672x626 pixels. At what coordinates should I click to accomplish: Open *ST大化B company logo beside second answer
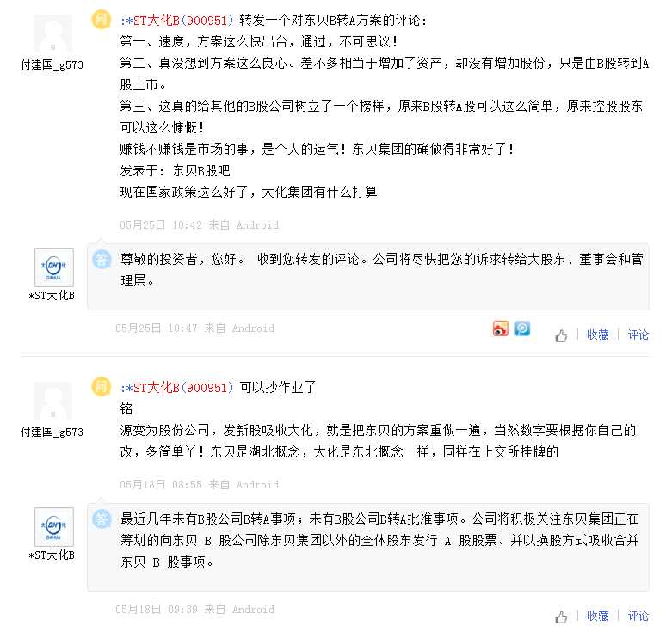53,527
